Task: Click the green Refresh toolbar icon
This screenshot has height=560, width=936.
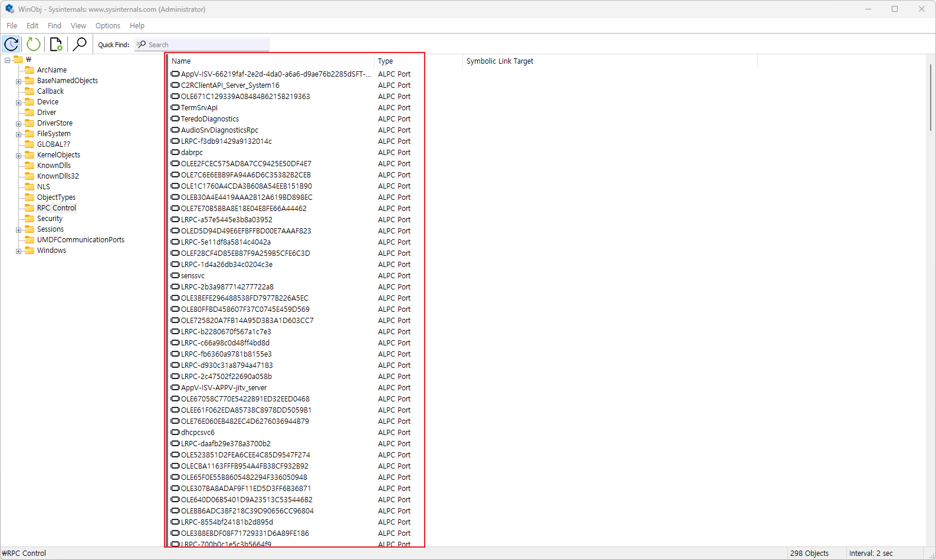Action: pos(34,44)
